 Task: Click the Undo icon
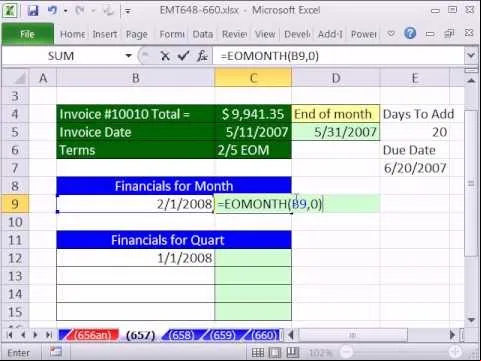tap(52, 10)
